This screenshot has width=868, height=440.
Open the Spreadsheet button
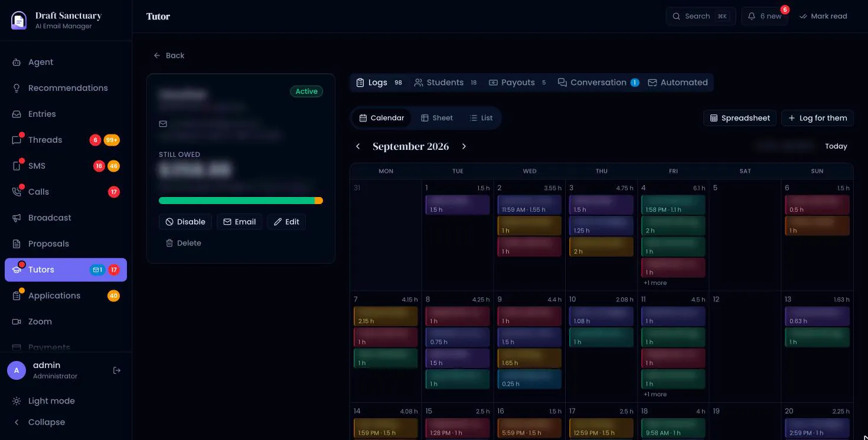point(740,118)
